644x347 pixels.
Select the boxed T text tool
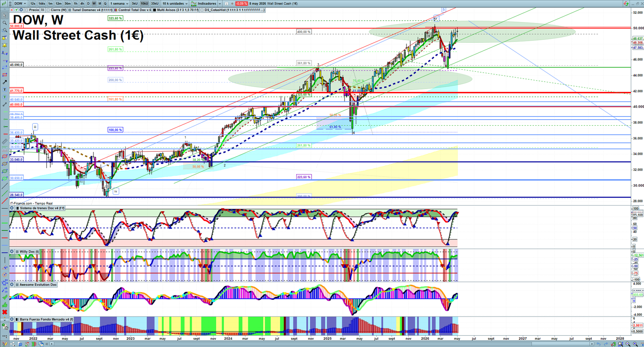(4, 89)
